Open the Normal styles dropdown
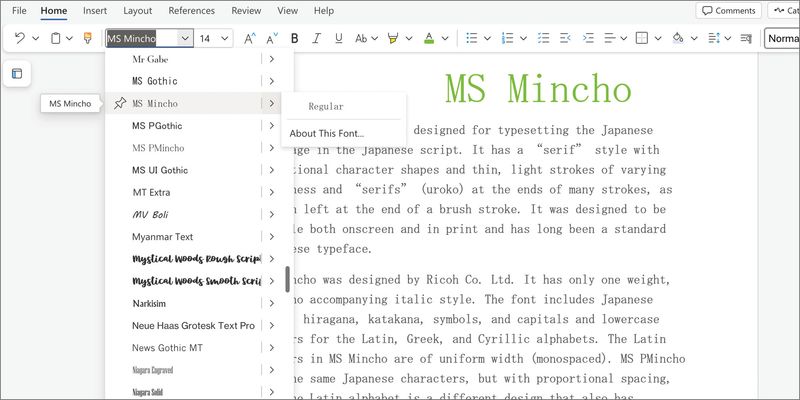The height and width of the screenshot is (400, 800). tap(782, 39)
